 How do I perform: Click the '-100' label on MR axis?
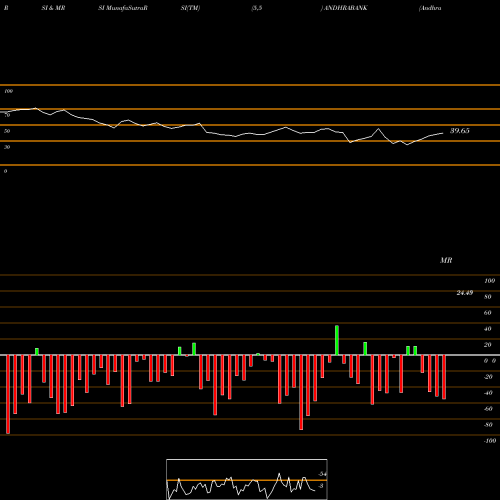pos(490,441)
